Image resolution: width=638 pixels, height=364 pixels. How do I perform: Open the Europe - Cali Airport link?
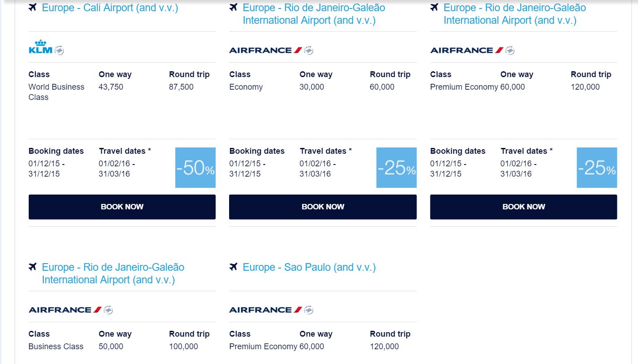pyautogui.click(x=110, y=8)
